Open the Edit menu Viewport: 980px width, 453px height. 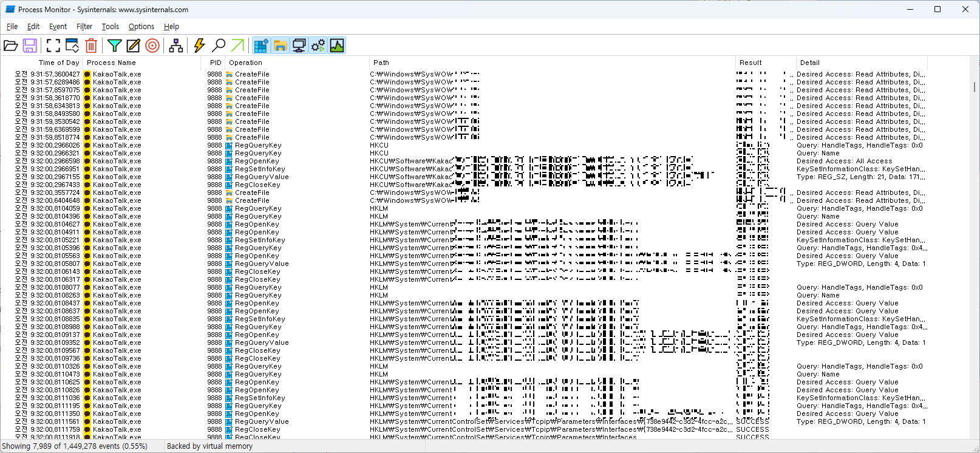click(33, 27)
